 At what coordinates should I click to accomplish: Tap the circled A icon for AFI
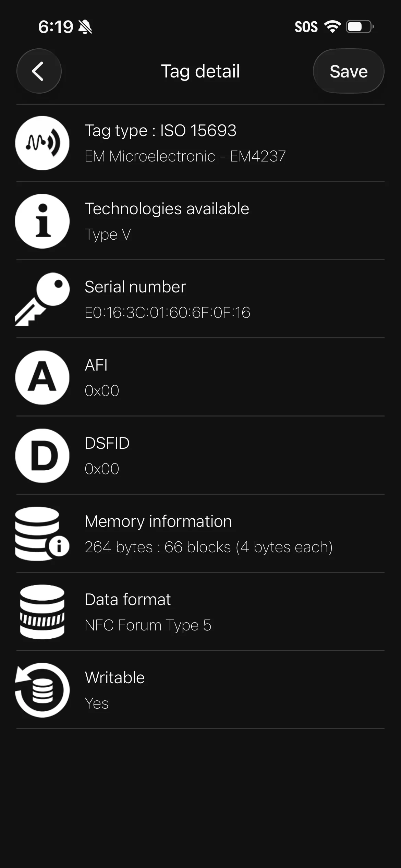(x=42, y=377)
